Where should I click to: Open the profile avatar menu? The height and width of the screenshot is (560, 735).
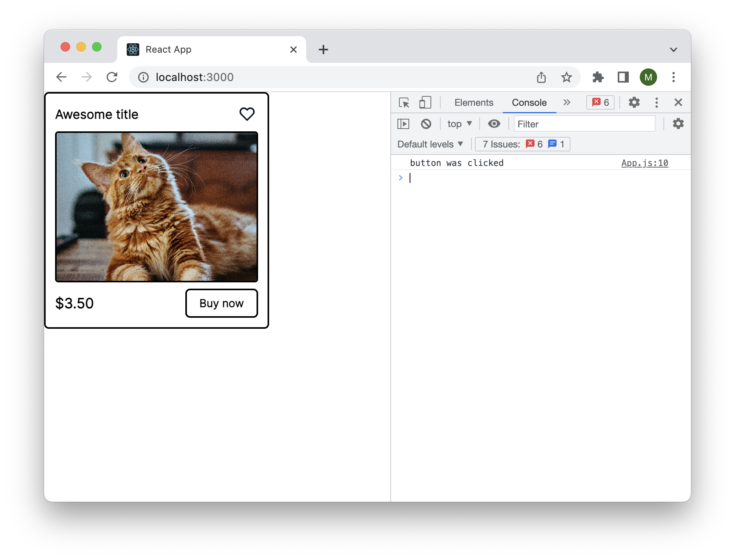(x=648, y=77)
